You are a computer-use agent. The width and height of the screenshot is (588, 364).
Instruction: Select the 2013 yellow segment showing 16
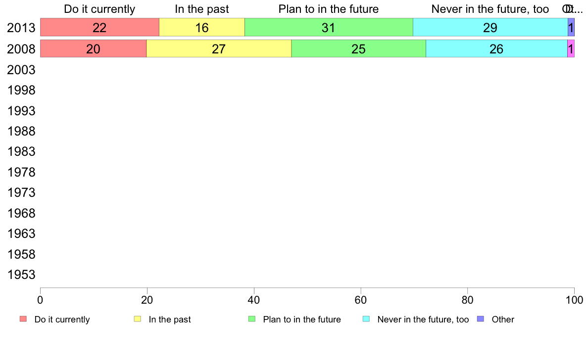(202, 27)
